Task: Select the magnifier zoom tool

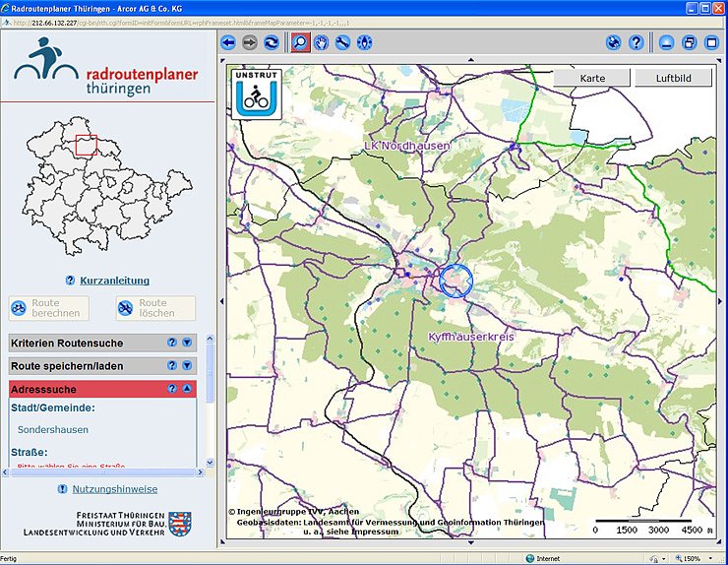Action: coord(299,42)
